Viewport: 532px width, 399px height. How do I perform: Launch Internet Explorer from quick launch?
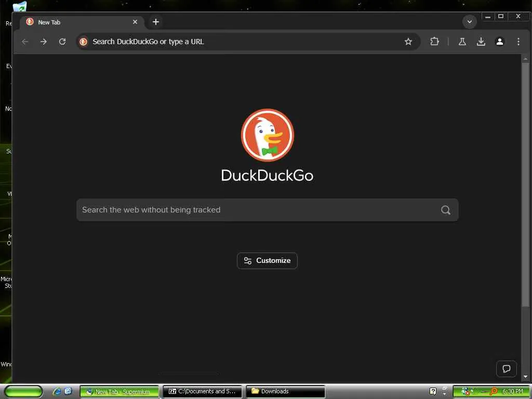click(57, 392)
